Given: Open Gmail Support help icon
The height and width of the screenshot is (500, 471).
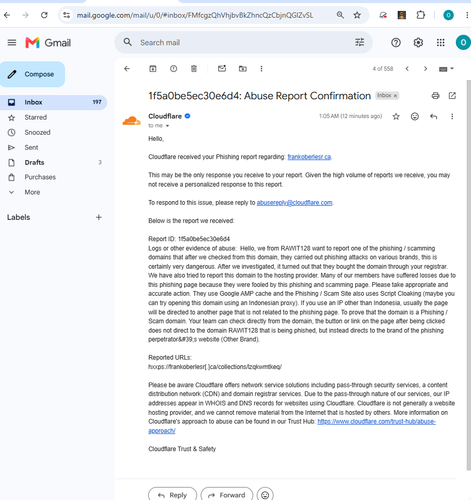Looking at the screenshot, I should (x=396, y=43).
